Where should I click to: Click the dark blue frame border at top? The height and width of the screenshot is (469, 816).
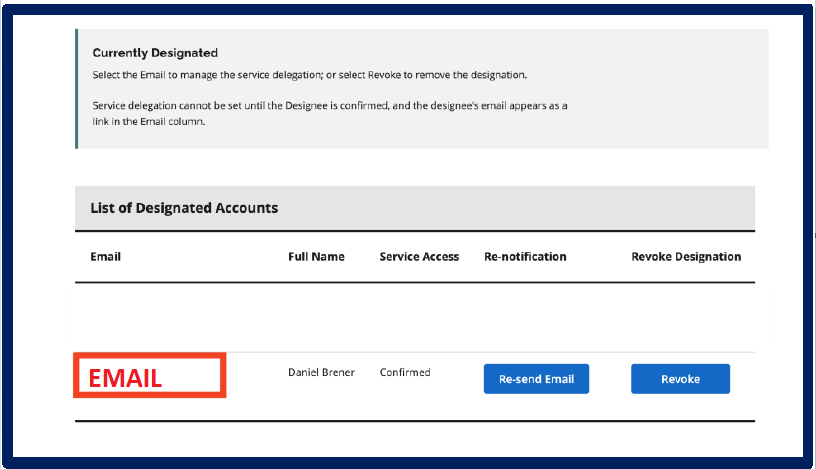pos(408,6)
